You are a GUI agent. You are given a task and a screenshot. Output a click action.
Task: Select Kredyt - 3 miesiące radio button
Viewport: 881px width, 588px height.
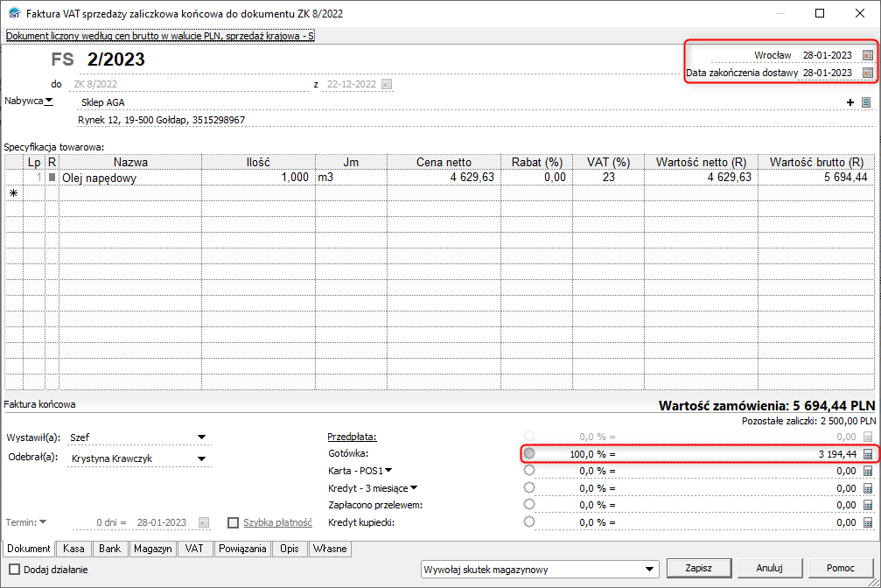pos(528,487)
